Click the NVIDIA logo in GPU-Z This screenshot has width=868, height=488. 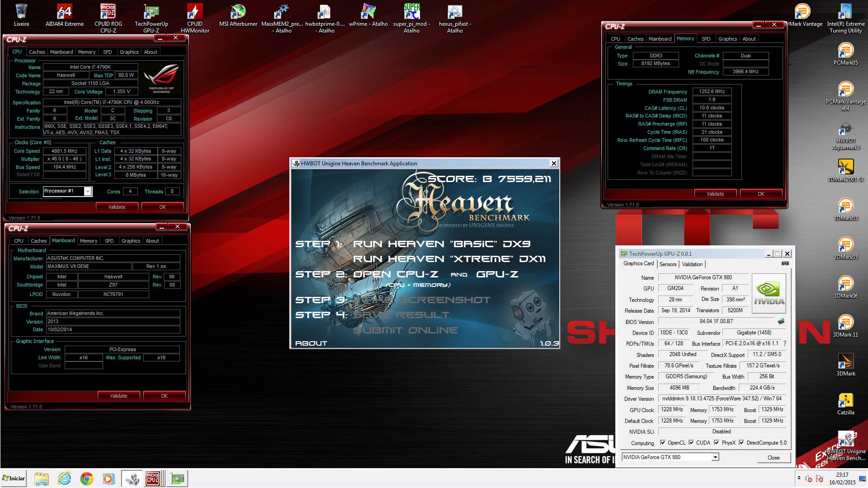click(769, 293)
